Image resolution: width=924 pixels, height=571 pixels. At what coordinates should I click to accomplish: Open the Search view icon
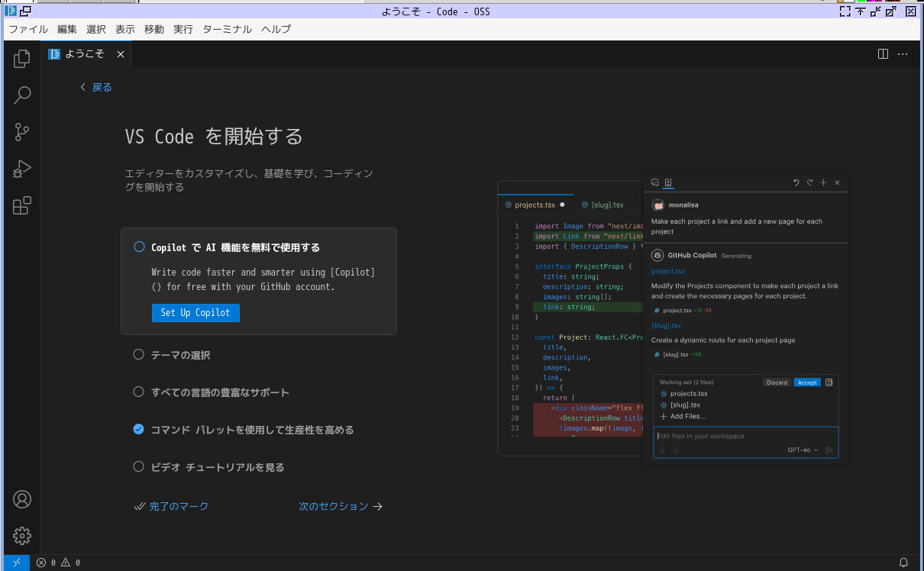coord(22,95)
